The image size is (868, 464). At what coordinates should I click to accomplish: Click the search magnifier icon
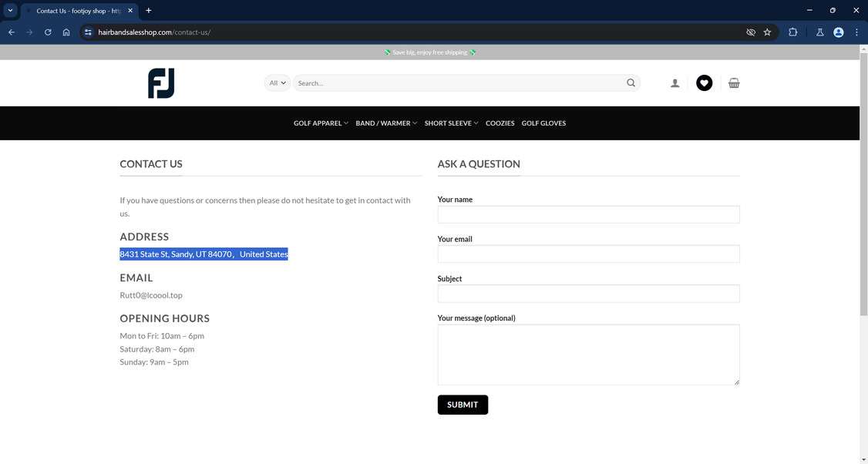[x=631, y=82]
